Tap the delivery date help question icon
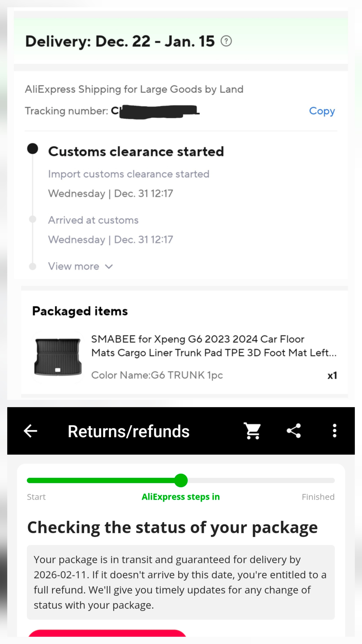 (x=226, y=41)
